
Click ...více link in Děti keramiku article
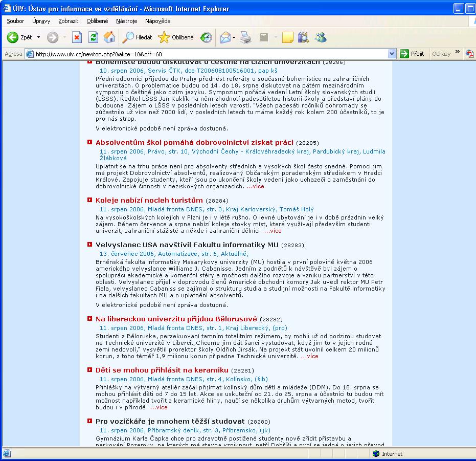(x=159, y=407)
